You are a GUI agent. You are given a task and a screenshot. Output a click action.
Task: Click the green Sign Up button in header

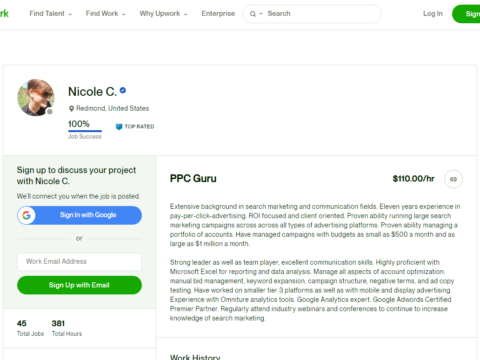tap(466, 14)
